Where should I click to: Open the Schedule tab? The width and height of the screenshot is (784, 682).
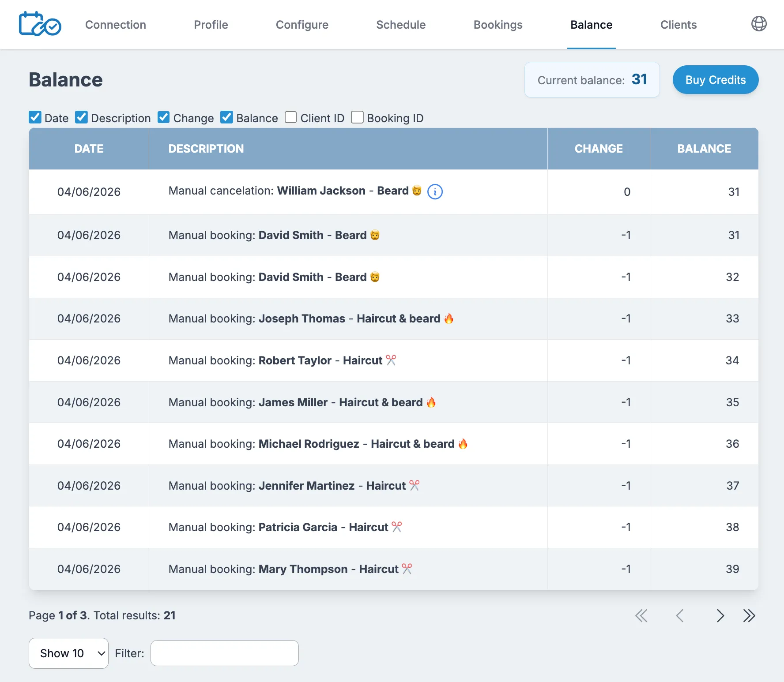400,25
